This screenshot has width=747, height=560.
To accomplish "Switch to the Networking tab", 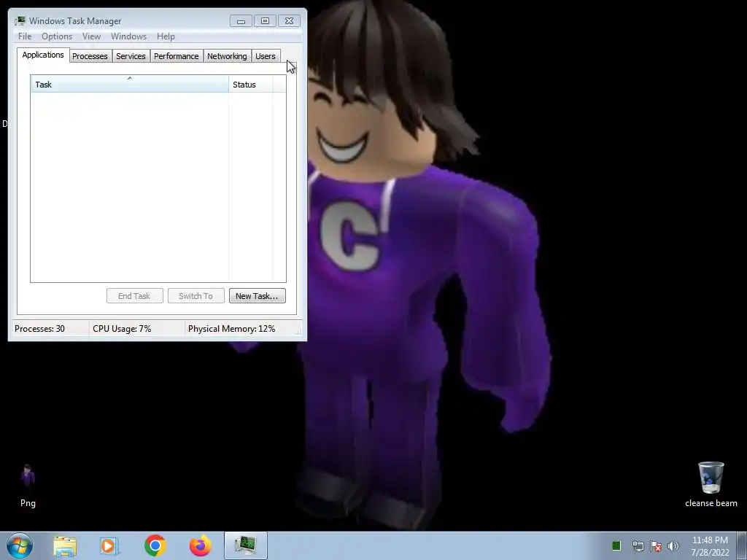I will (227, 56).
